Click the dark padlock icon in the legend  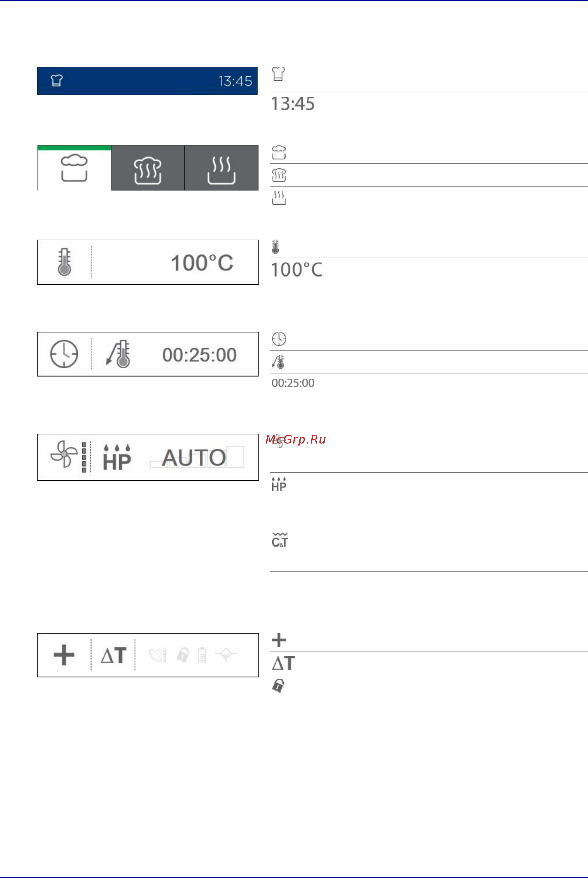278,685
